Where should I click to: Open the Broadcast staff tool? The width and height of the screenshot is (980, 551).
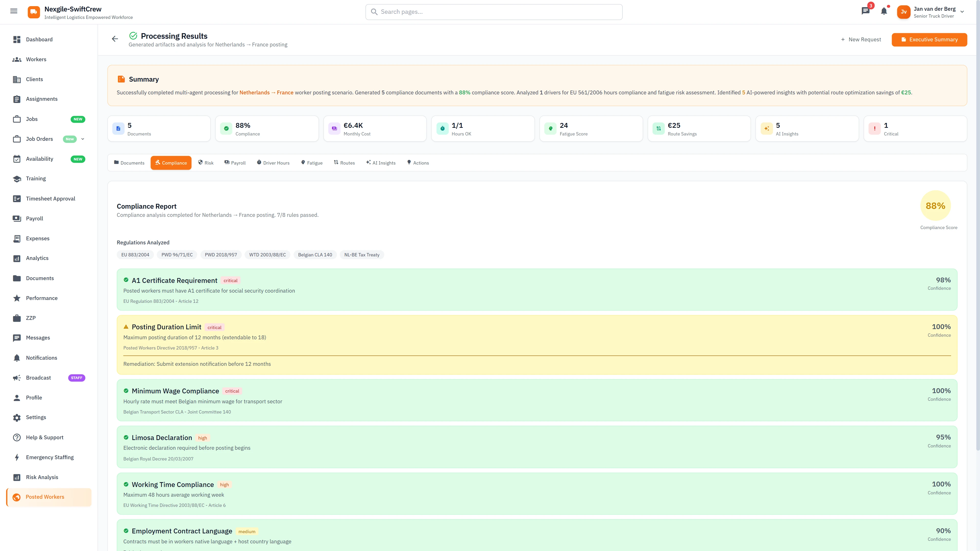(38, 378)
